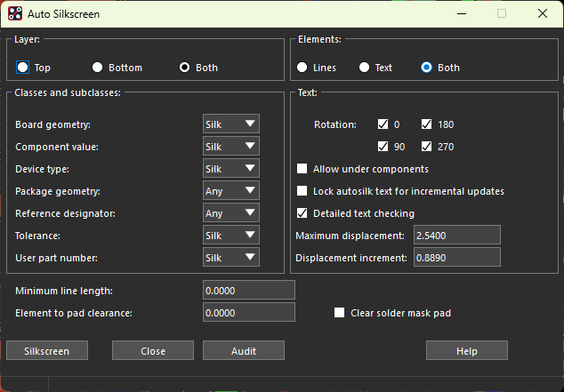The height and width of the screenshot is (392, 564).
Task: Expand the Package geometry dropdown
Action: pyautogui.click(x=231, y=191)
